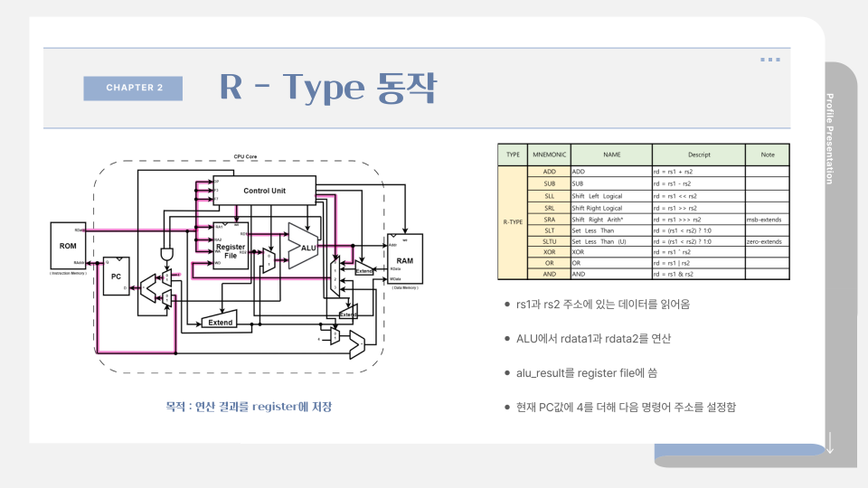Click the Set Less Than (U) name cell
Image resolution: width=868 pixels, height=488 pixels.
point(612,242)
